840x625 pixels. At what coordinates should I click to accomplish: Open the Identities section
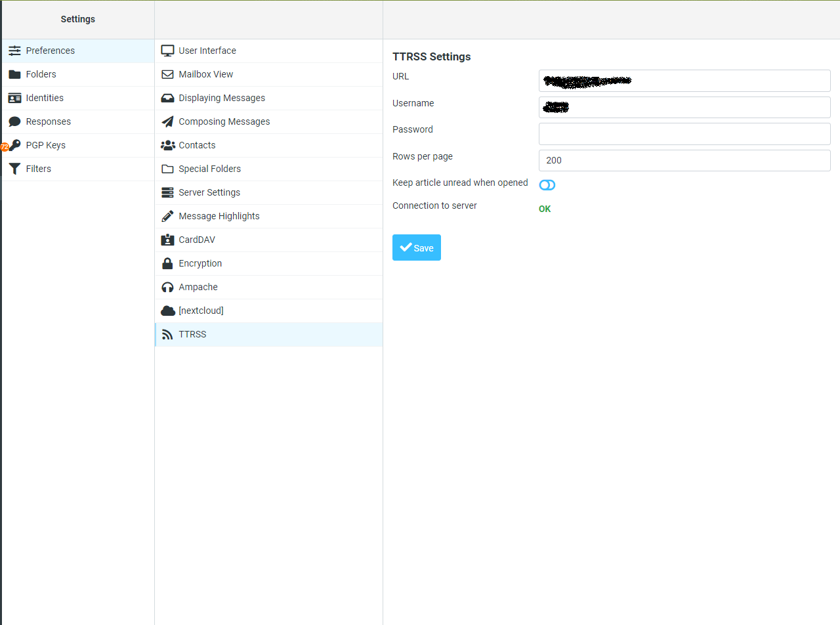point(78,98)
